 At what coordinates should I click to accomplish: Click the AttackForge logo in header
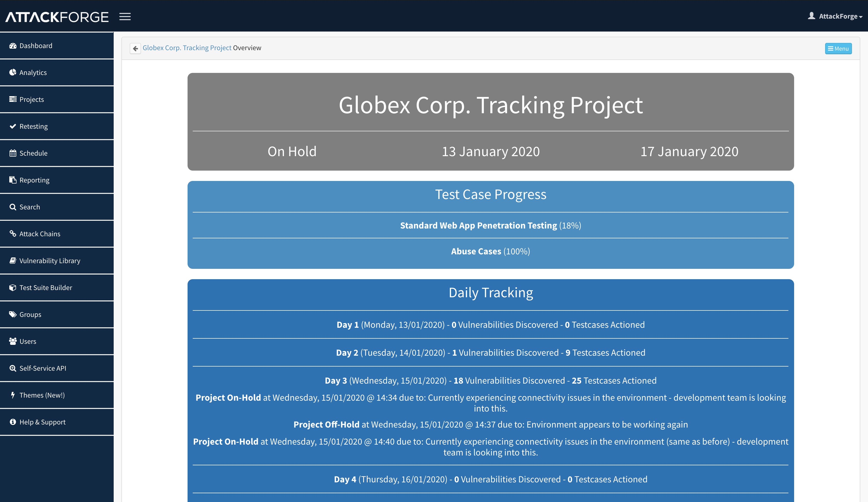coord(57,17)
